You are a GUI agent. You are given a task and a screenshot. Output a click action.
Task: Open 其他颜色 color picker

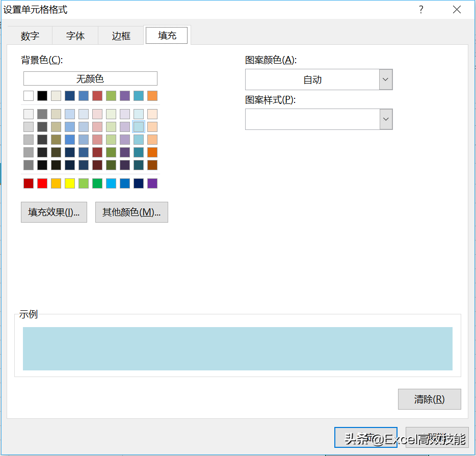131,212
